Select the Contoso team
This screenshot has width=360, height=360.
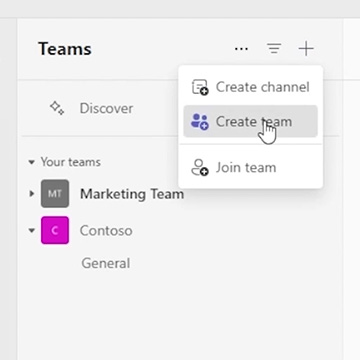tap(106, 231)
